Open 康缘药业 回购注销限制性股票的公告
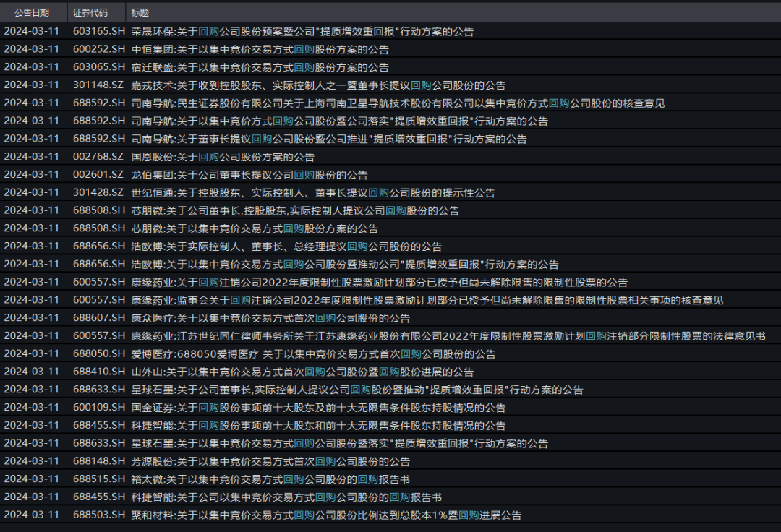 click(x=379, y=282)
